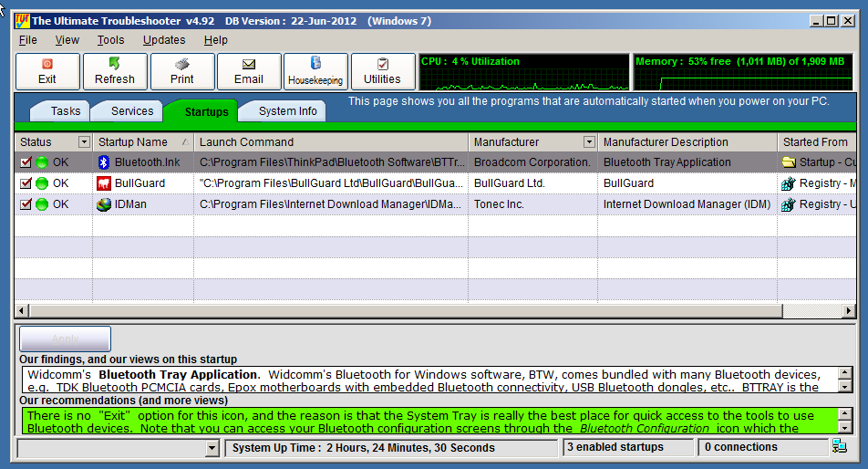
Task: Click the System Up Time status entry
Action: click(391, 448)
